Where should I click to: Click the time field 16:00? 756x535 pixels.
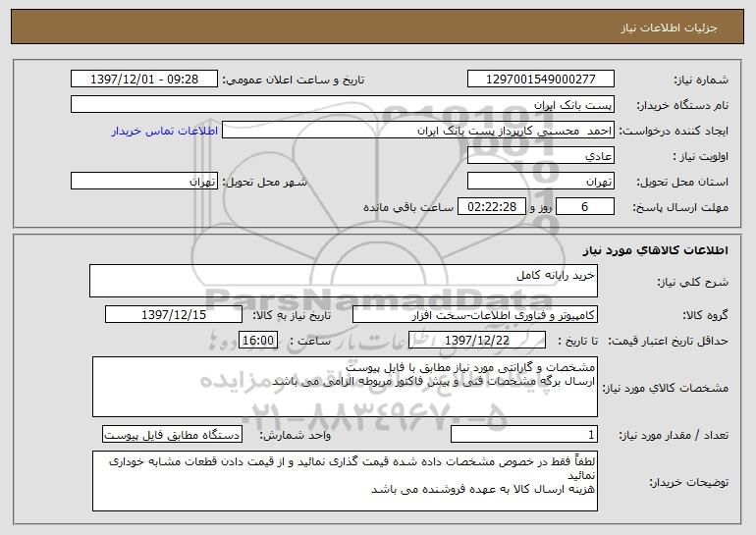click(258, 340)
